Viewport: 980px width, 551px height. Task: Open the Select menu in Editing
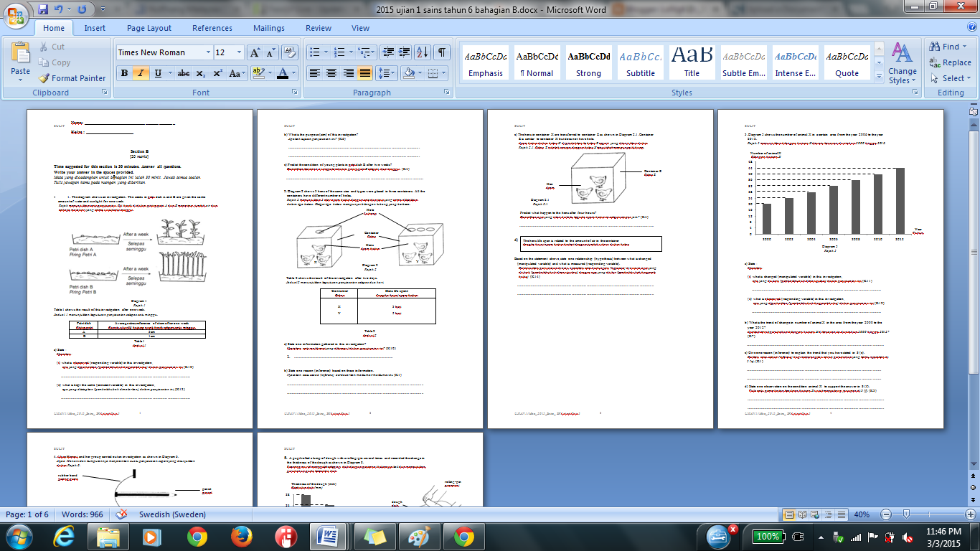coord(950,78)
